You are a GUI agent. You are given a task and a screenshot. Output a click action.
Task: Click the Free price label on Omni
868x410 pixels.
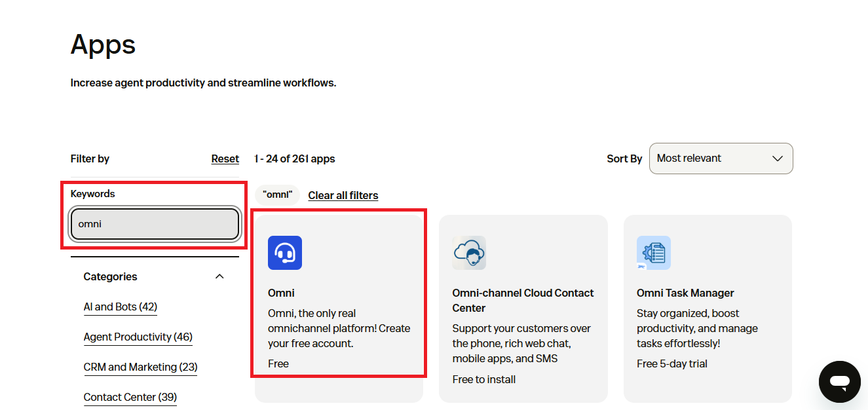click(278, 363)
